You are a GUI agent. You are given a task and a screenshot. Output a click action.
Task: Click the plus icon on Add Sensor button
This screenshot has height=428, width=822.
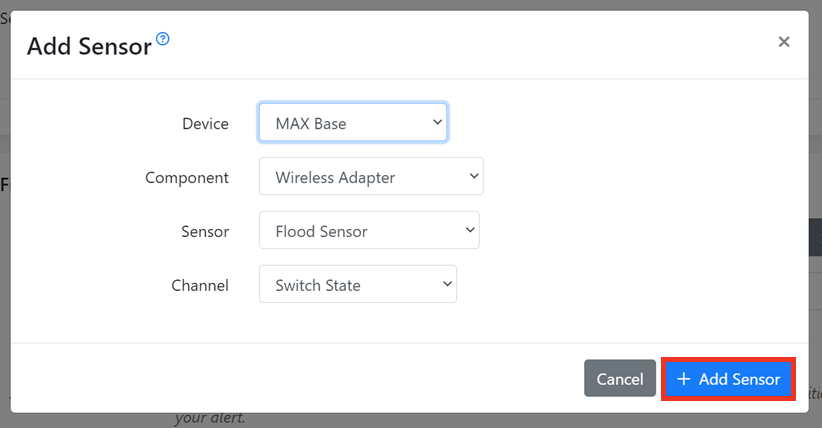point(684,379)
